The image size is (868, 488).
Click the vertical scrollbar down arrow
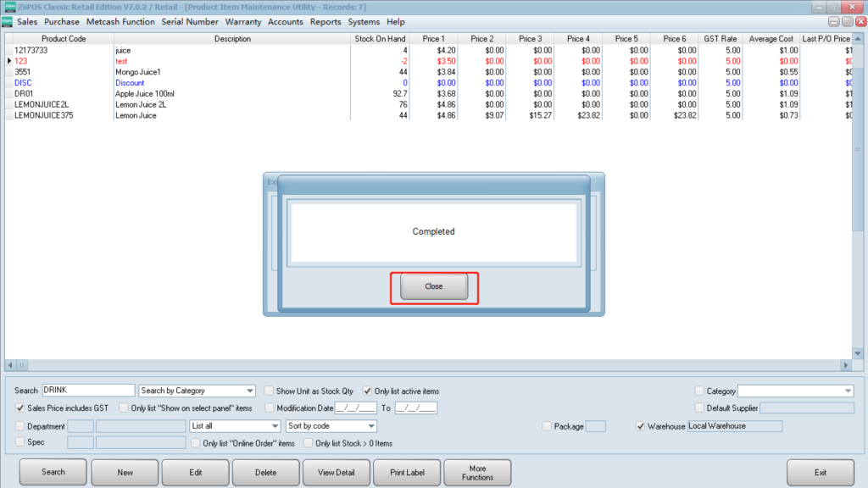pyautogui.click(x=858, y=353)
